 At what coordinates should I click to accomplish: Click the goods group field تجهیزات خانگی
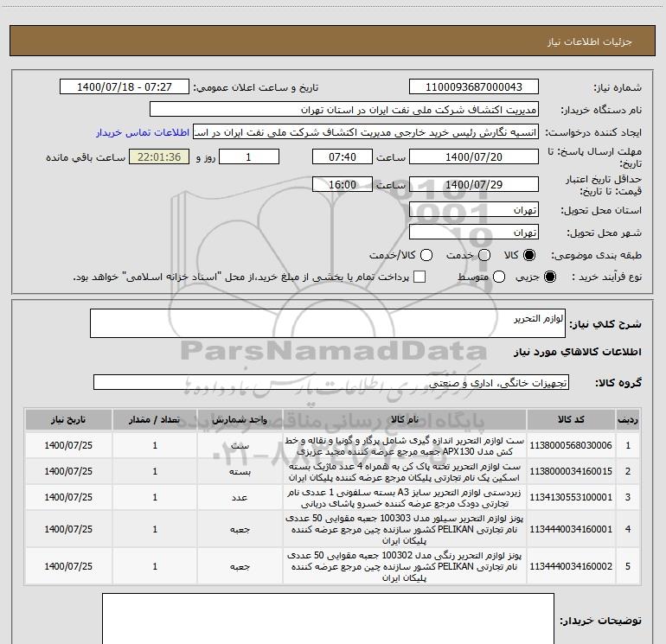331,382
